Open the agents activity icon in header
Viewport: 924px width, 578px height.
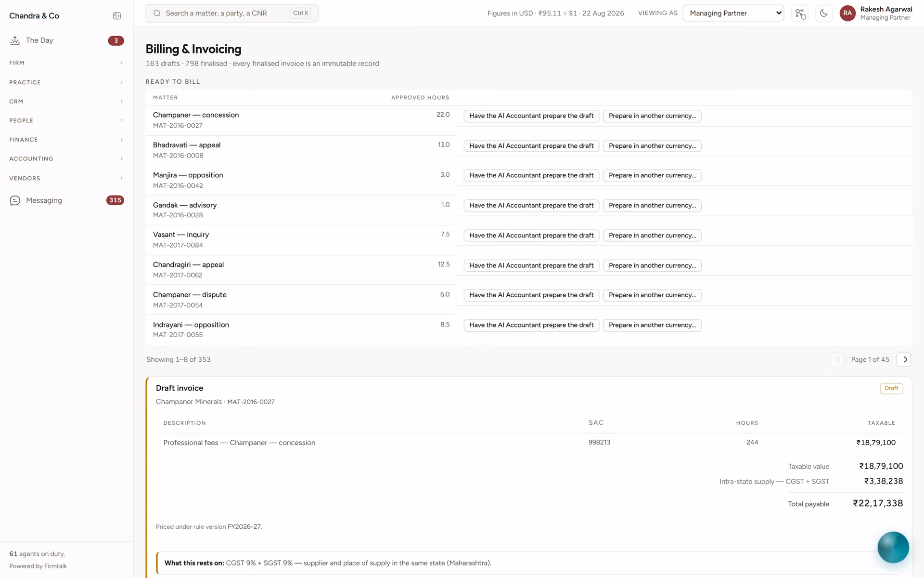click(x=800, y=13)
